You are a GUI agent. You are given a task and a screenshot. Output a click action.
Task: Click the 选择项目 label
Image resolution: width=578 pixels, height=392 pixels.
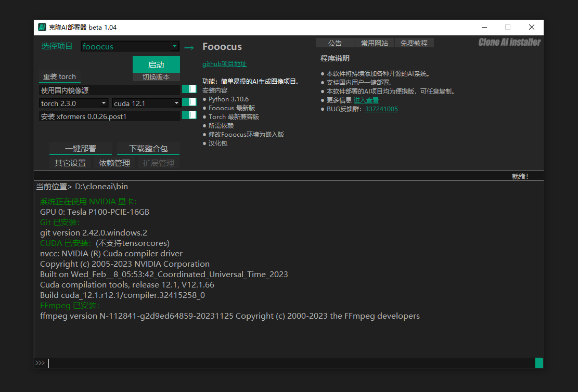point(57,46)
